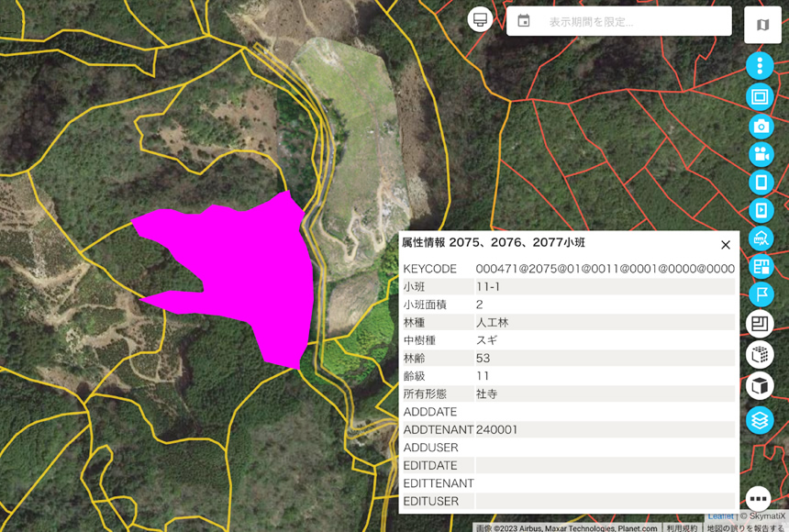Close the 属性情報 attribute panel
This screenshot has width=789, height=532.
tap(726, 245)
